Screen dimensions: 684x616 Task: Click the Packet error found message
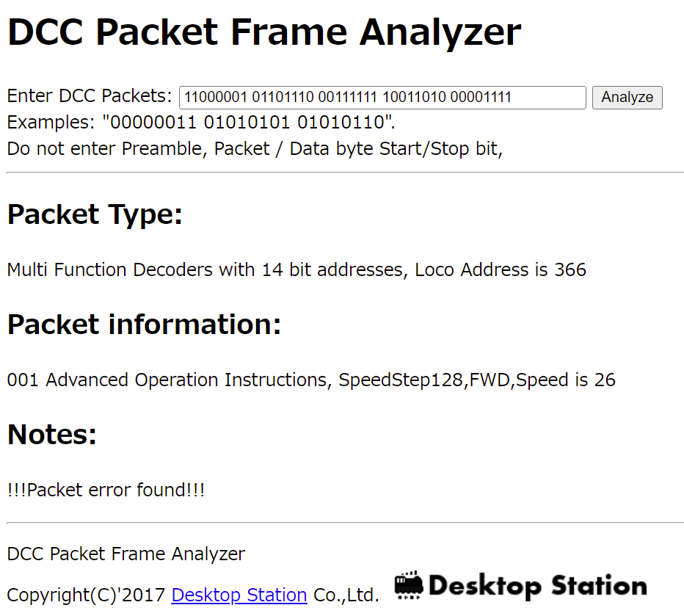[106, 490]
